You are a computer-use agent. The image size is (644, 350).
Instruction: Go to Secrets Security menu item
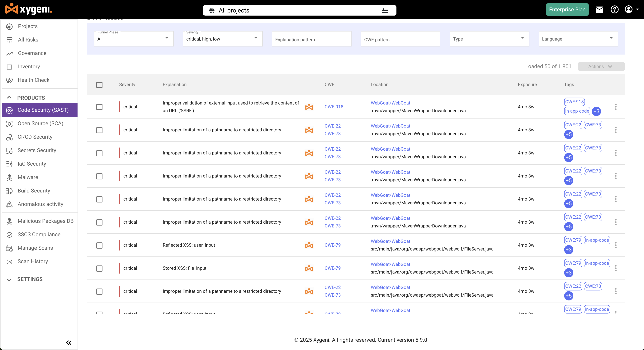pos(37,150)
